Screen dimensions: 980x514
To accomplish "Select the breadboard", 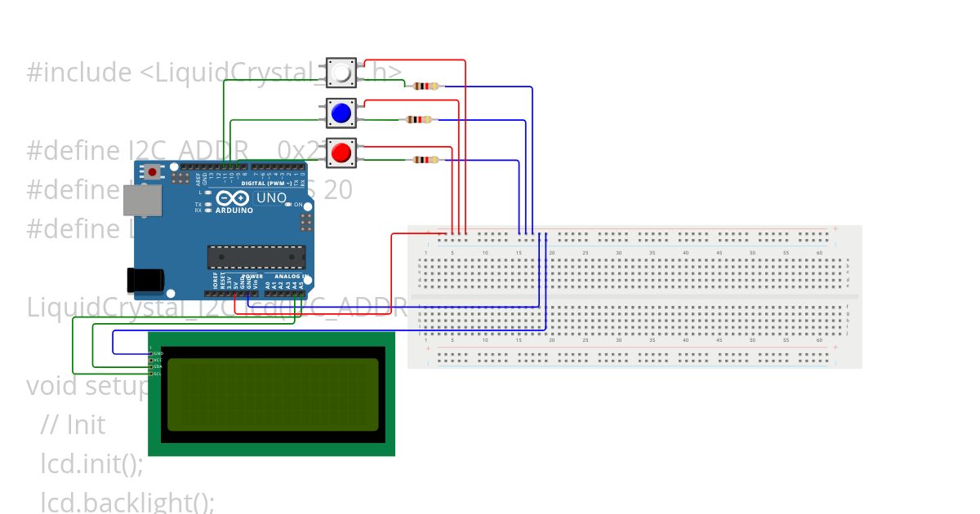I will pos(635,297).
